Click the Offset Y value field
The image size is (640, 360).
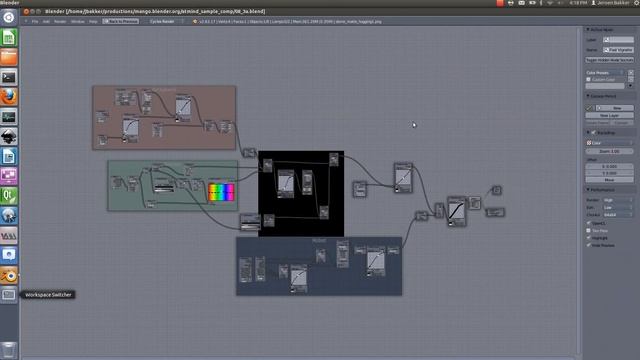[610, 173]
